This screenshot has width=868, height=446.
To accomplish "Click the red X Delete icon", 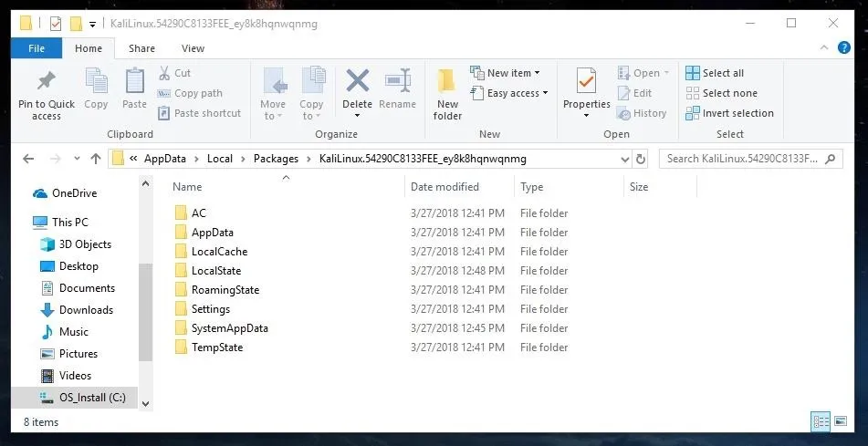I will [357, 81].
